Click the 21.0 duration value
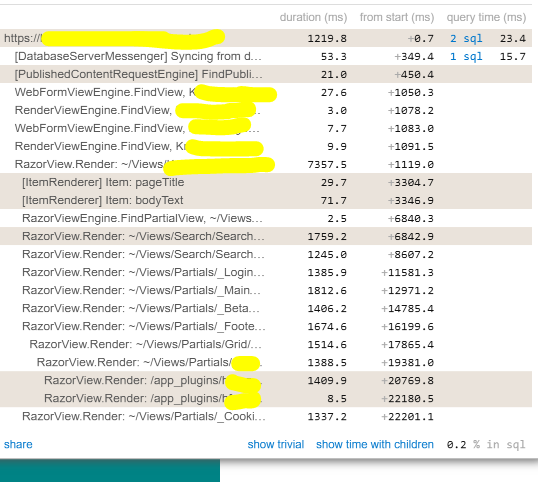Screen dimensions: 538x482 pos(334,74)
